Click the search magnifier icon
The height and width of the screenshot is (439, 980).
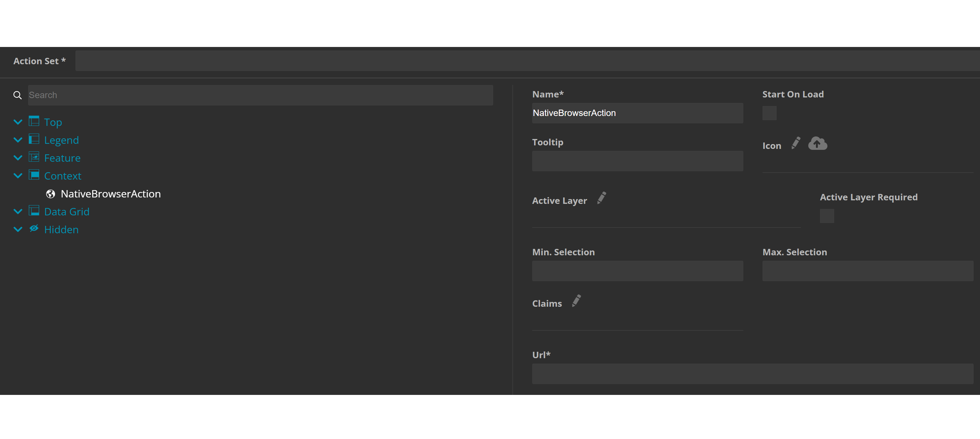[18, 95]
